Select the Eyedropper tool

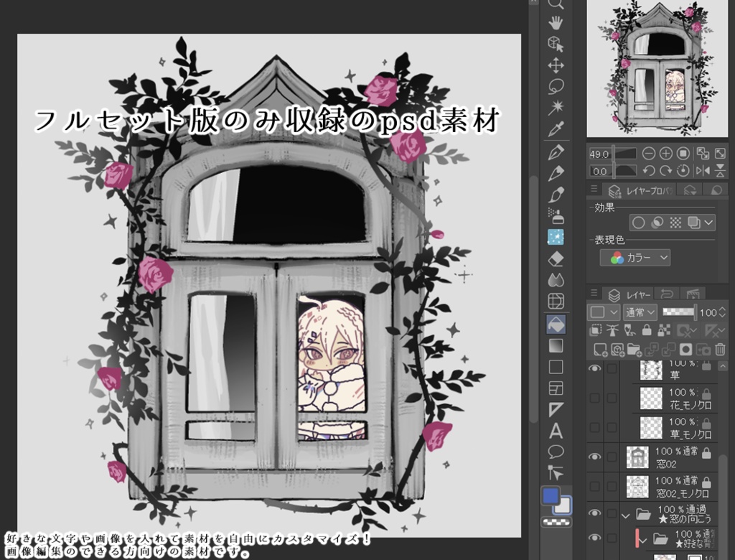tap(556, 129)
